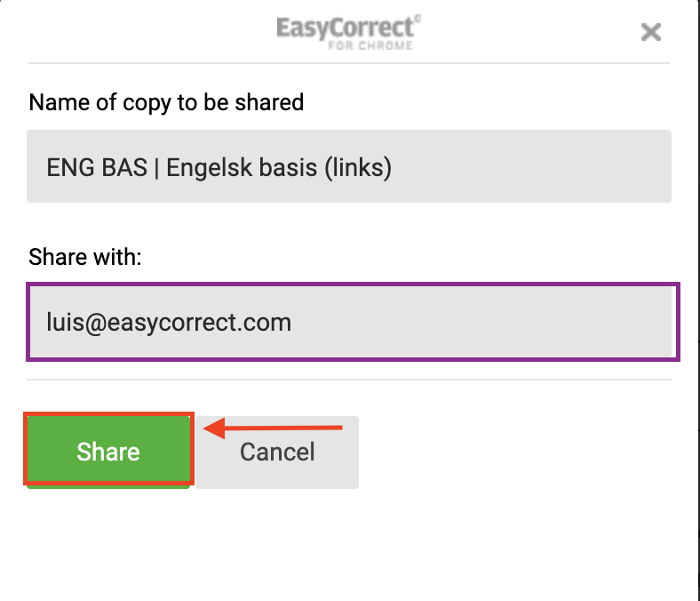
Task: Click the "FOR CHROME" subtitle under the logo
Action: [x=370, y=46]
